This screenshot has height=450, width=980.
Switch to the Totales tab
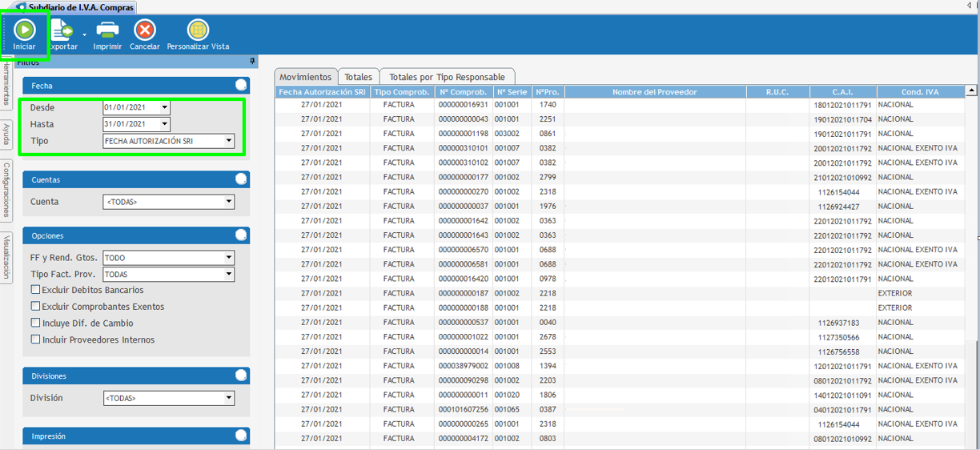[x=358, y=77]
